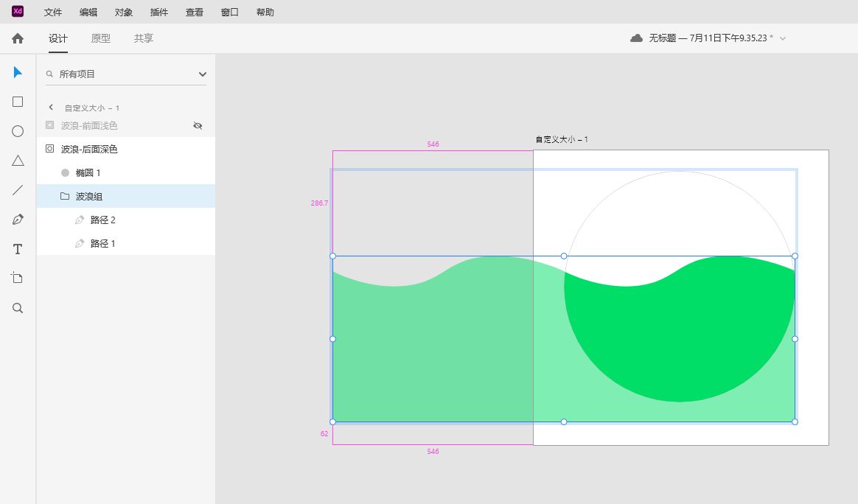Choose the Artboard tool
This screenshot has width=858, height=504.
18,278
